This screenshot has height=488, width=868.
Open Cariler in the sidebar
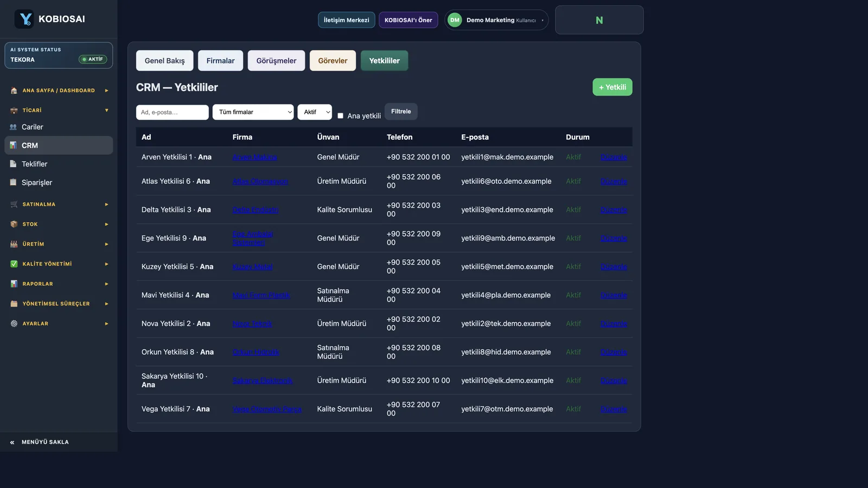(x=59, y=127)
